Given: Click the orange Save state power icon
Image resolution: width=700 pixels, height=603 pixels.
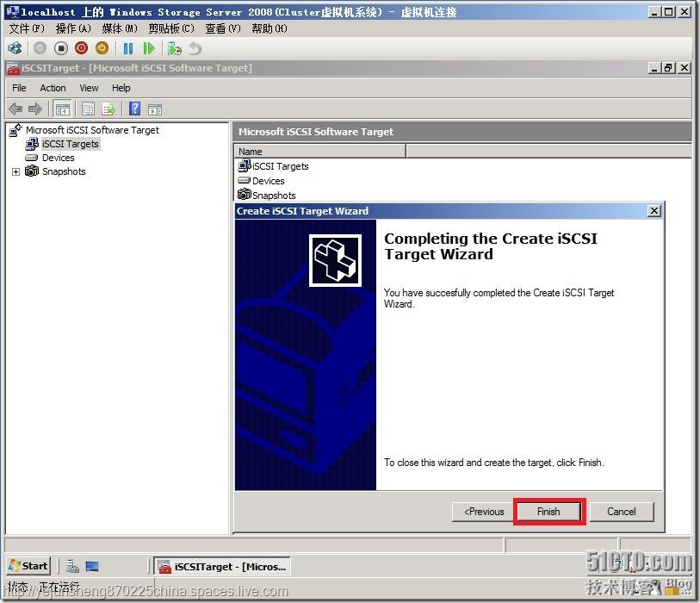Looking at the screenshot, I should tap(102, 48).
